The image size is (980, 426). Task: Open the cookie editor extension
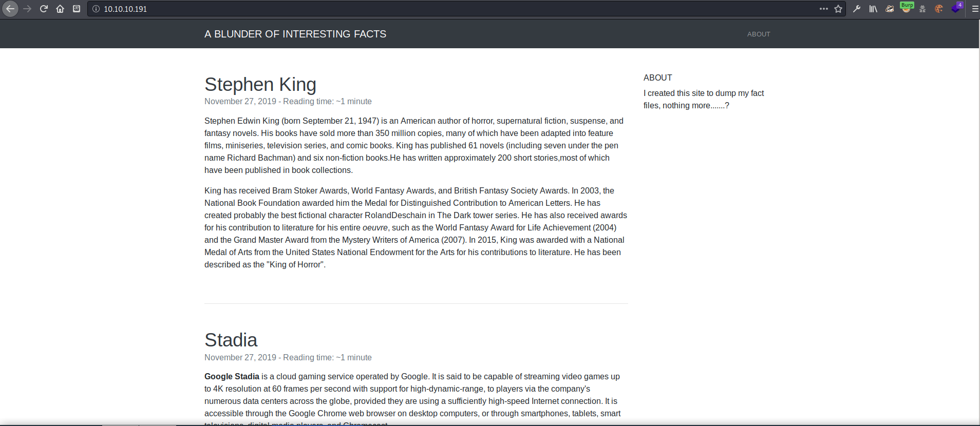[x=939, y=9]
